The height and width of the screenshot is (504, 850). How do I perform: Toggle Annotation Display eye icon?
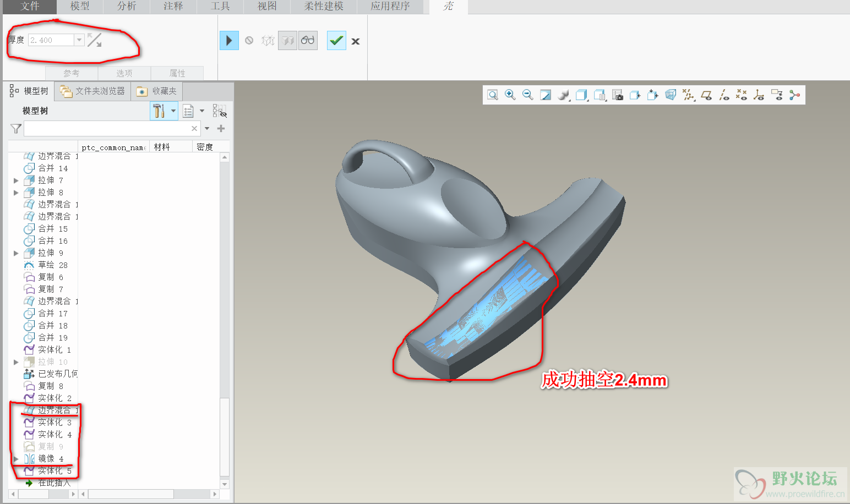777,95
